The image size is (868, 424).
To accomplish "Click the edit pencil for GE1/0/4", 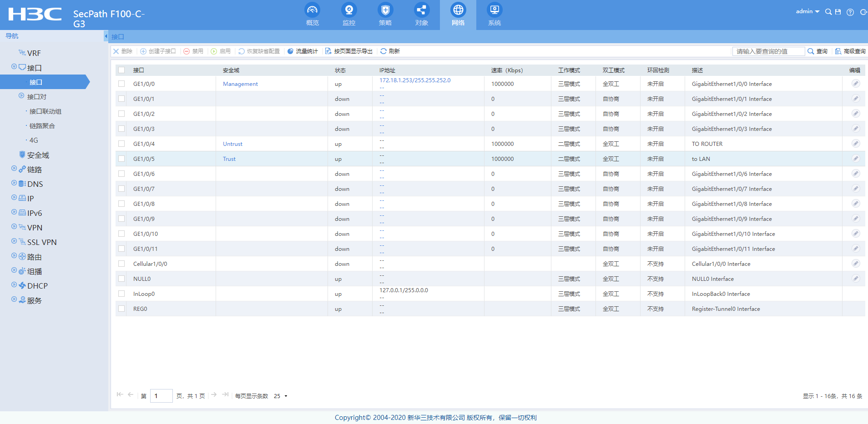I will tap(855, 144).
